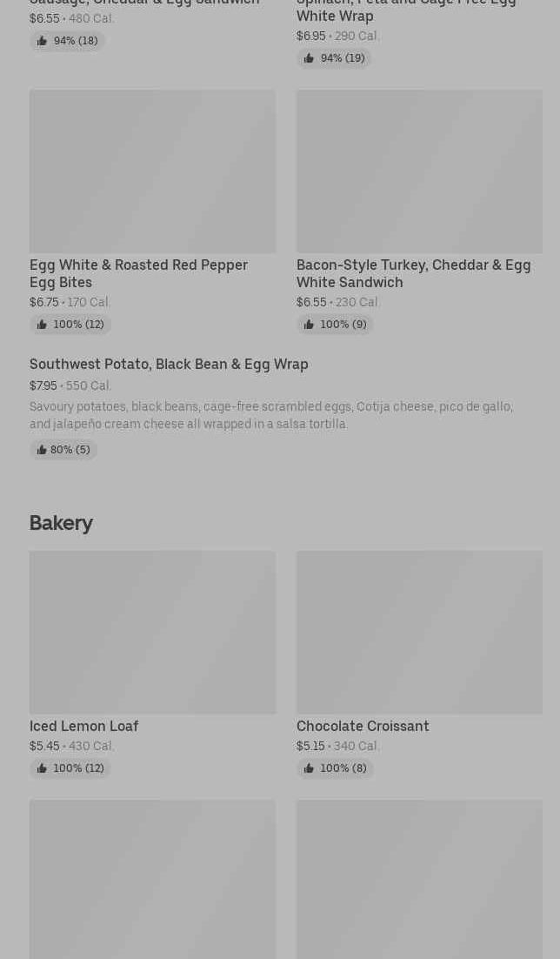Click thumbs-up icon beside 94% (18) rating
This screenshot has width=560, height=959.
[42, 41]
